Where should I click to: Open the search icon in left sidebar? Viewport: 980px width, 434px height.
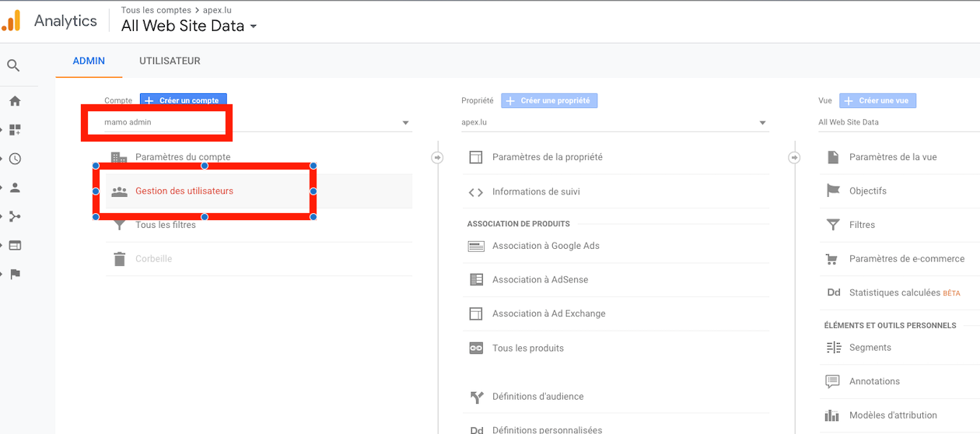[x=13, y=66]
